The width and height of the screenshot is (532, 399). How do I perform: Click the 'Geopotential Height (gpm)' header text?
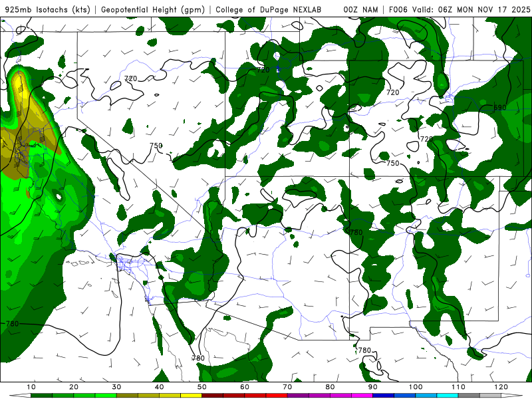coord(153,10)
